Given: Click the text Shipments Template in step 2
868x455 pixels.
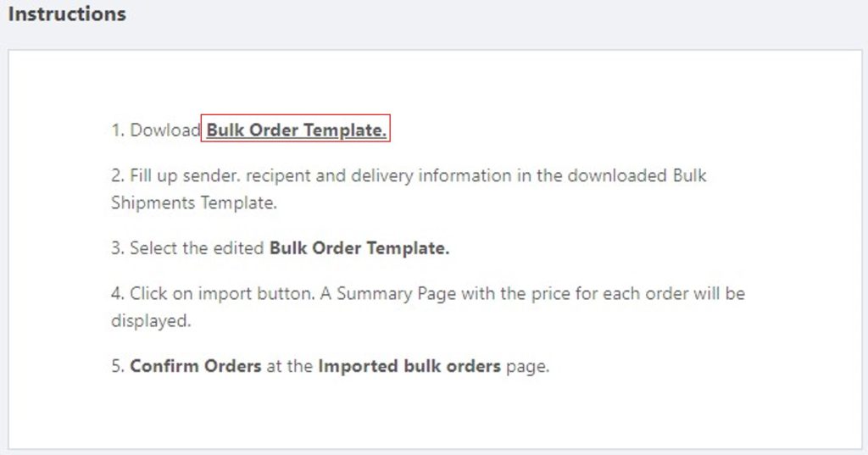Looking at the screenshot, I should tap(193, 203).
